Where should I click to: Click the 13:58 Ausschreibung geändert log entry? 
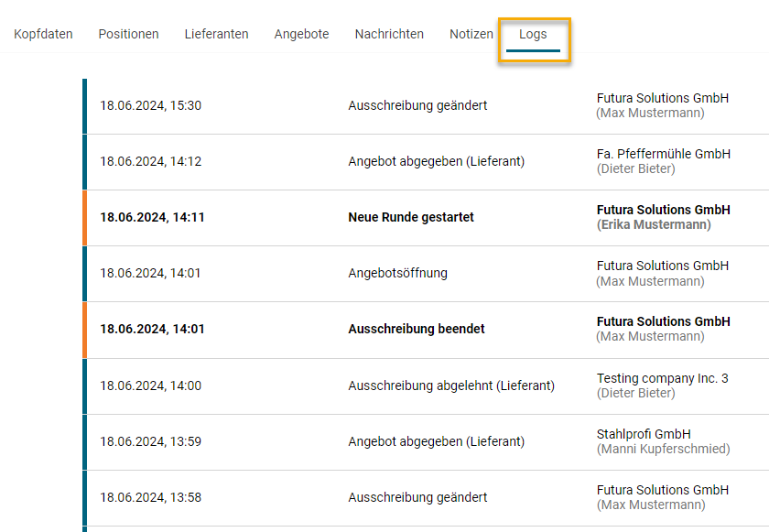417,497
